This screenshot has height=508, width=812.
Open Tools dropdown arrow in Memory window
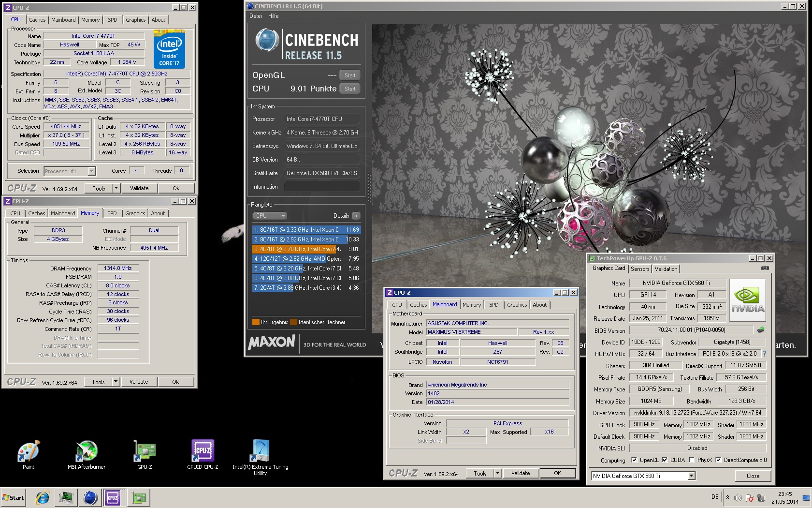point(116,382)
